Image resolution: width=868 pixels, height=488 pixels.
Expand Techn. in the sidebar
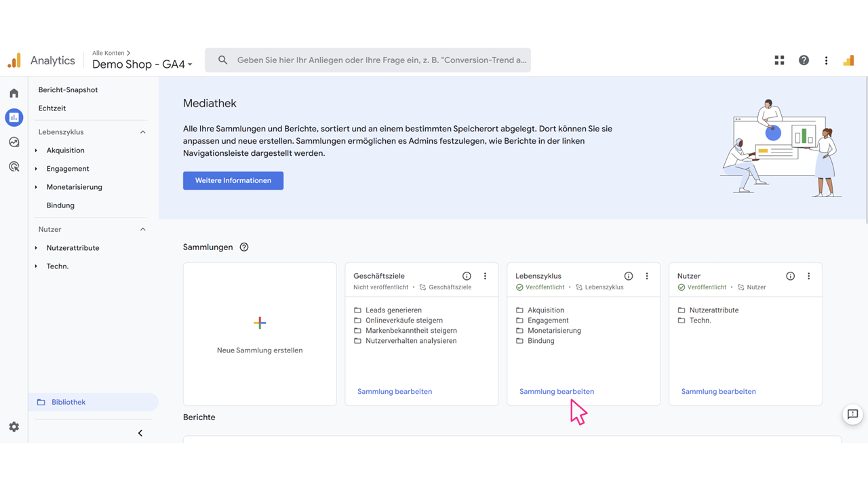click(x=36, y=266)
